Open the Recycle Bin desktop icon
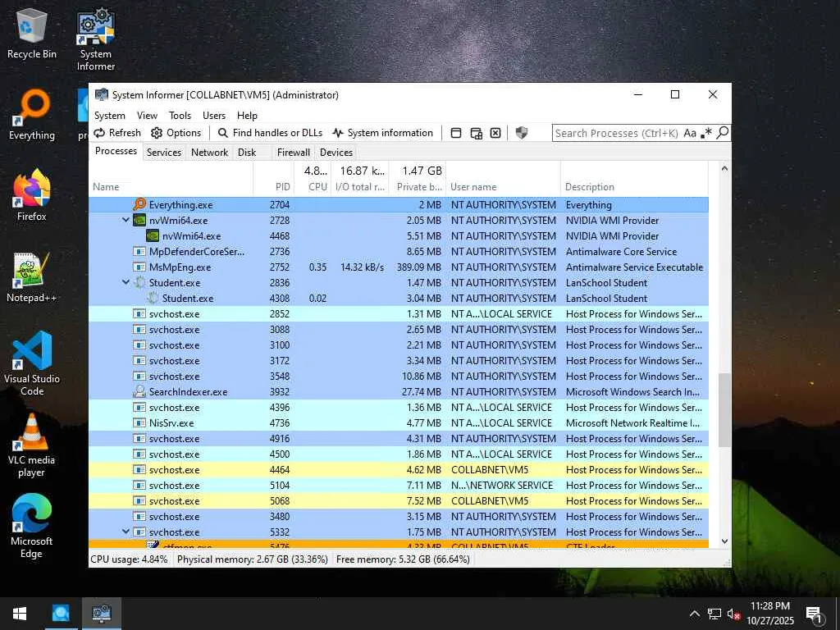 [32, 33]
